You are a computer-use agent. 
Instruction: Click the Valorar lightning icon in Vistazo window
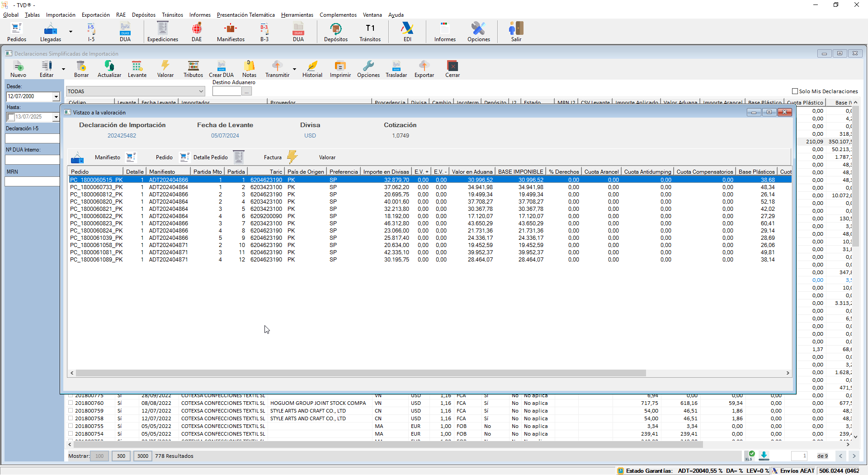[292, 157]
